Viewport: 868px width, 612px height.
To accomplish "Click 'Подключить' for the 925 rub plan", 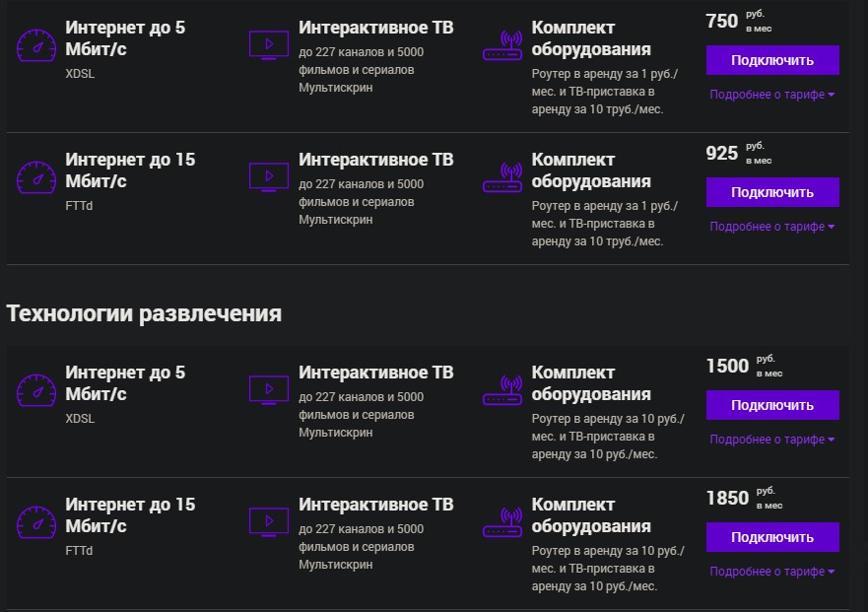I will tap(772, 192).
